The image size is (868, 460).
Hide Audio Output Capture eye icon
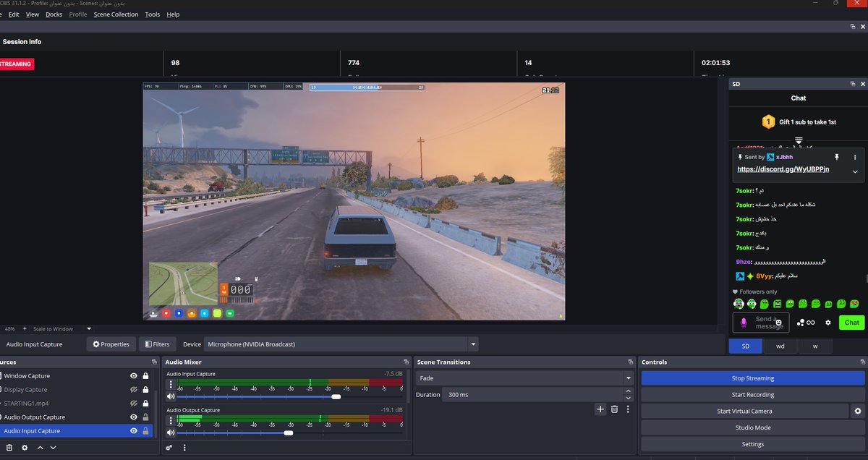point(134,417)
